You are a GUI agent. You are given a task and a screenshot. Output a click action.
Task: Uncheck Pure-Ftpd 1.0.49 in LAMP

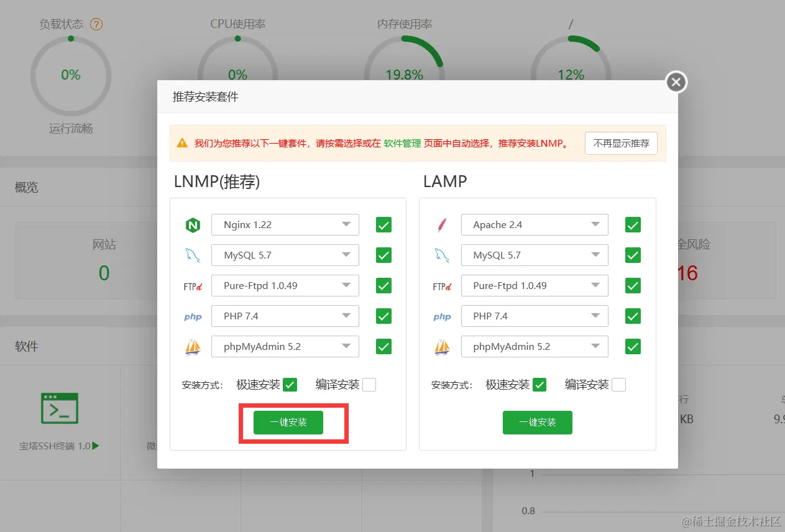click(633, 286)
